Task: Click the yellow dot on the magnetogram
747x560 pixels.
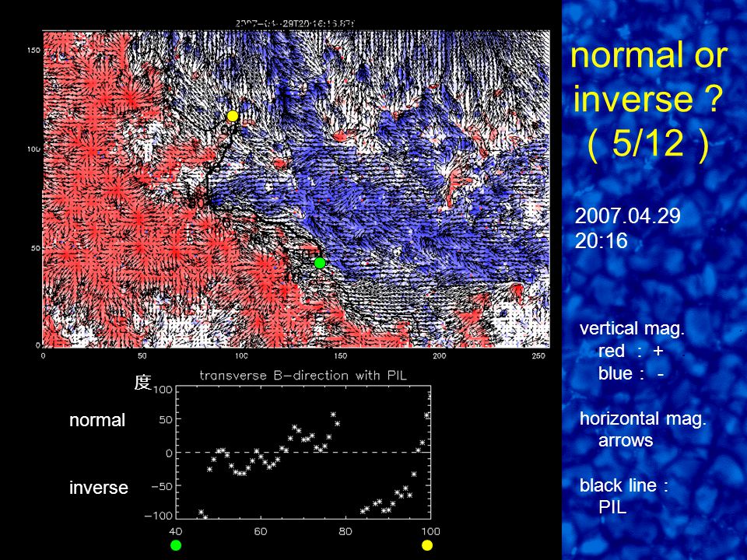Action: tap(233, 116)
